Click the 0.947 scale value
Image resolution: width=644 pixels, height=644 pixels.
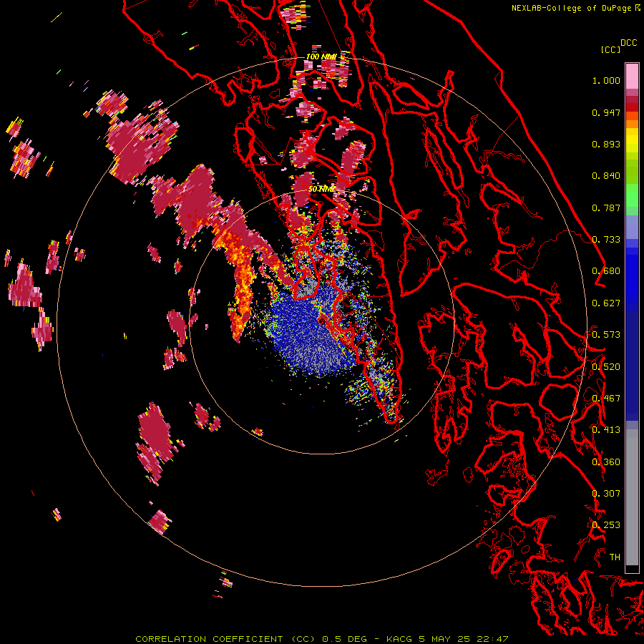coord(606,112)
